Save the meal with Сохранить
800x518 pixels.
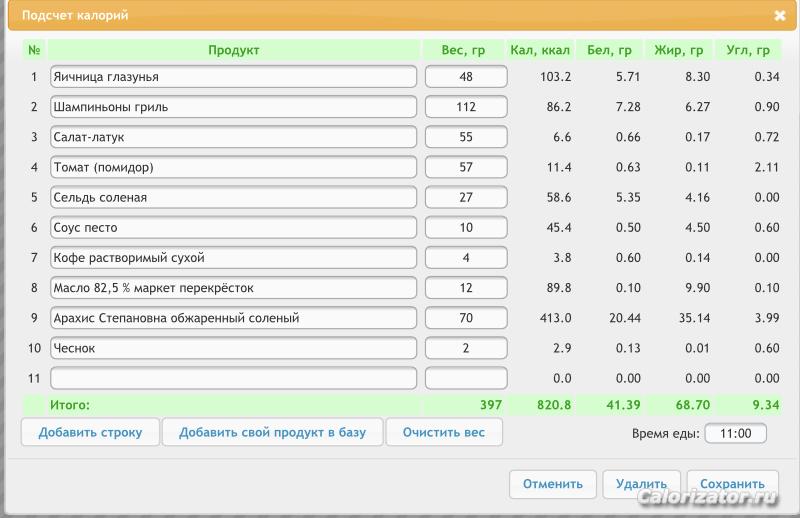pyautogui.click(x=732, y=484)
